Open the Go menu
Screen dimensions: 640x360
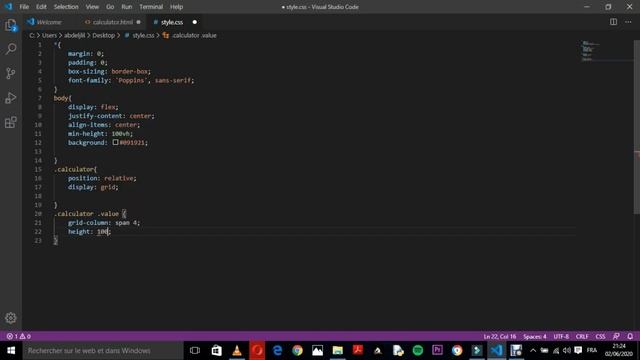[110, 7]
